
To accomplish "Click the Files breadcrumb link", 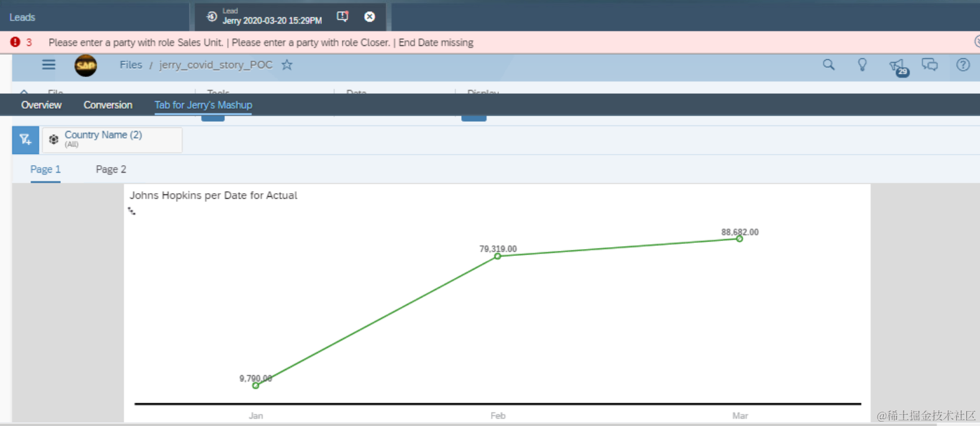I will pyautogui.click(x=131, y=65).
